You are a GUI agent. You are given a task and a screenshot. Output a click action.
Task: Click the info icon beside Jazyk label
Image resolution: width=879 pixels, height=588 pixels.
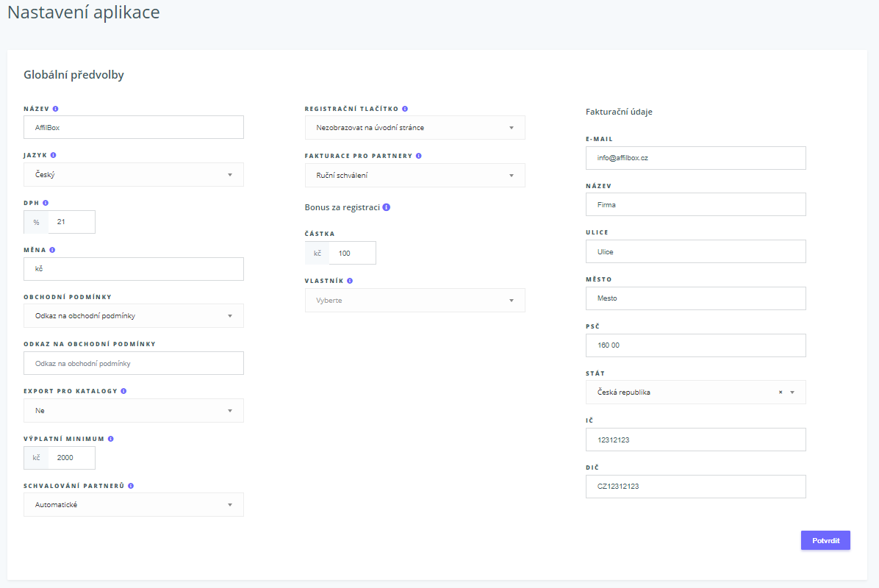coord(53,155)
